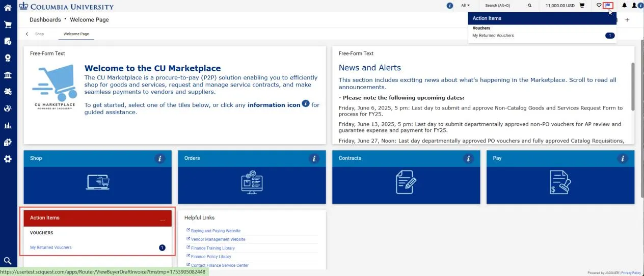Image resolution: width=644 pixels, height=276 pixels.
Task: Open Finance Policy Library link
Action: tap(211, 257)
